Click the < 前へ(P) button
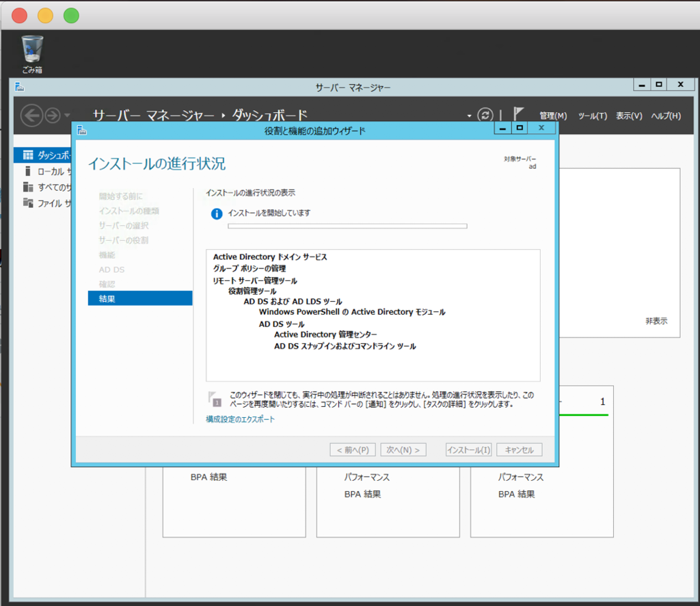The image size is (700, 606). pos(353,449)
